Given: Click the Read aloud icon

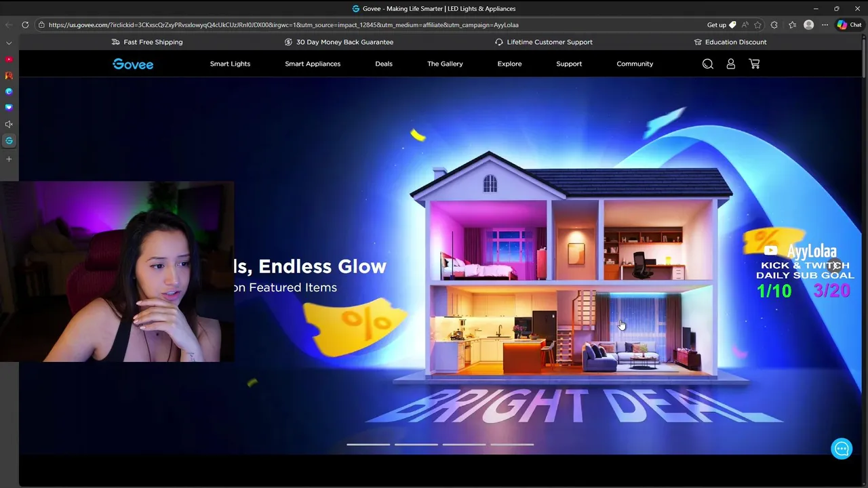Looking at the screenshot, I should (745, 25).
